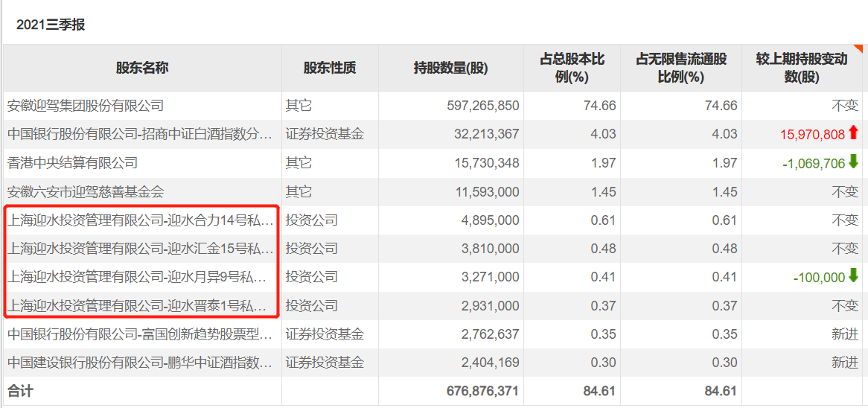
Task: Select holding count 597,265,850
Action: (482, 105)
